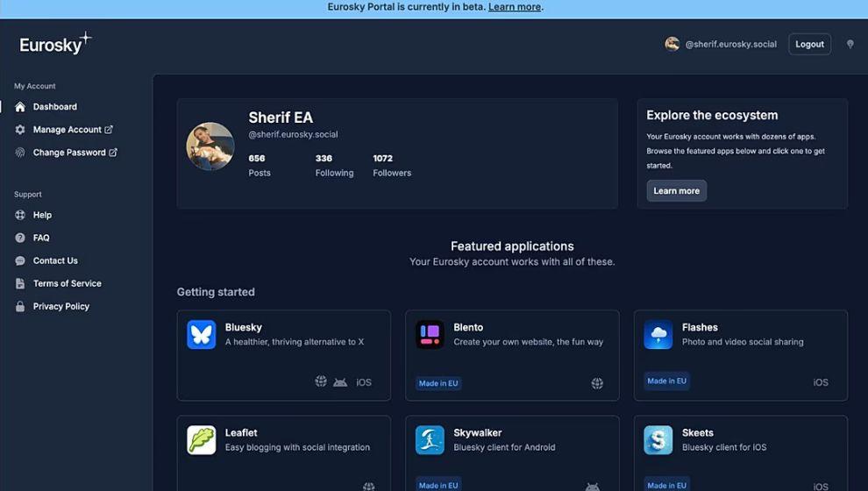Click the web globe icon on Blento card

point(597,383)
